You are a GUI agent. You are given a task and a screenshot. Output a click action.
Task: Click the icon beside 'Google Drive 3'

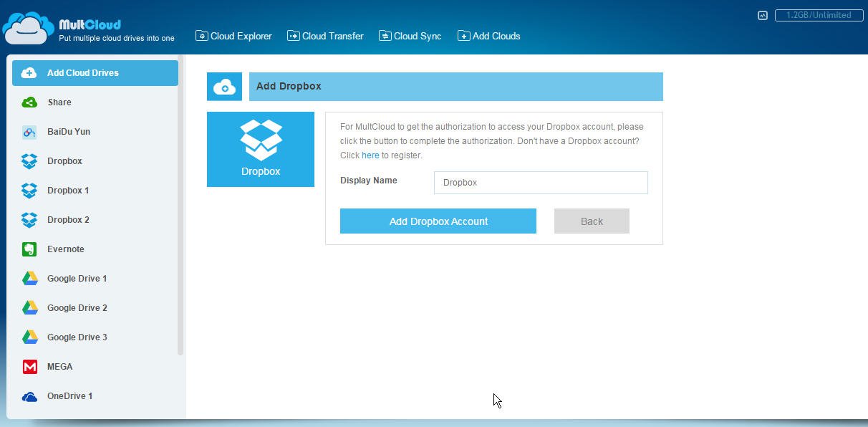29,337
